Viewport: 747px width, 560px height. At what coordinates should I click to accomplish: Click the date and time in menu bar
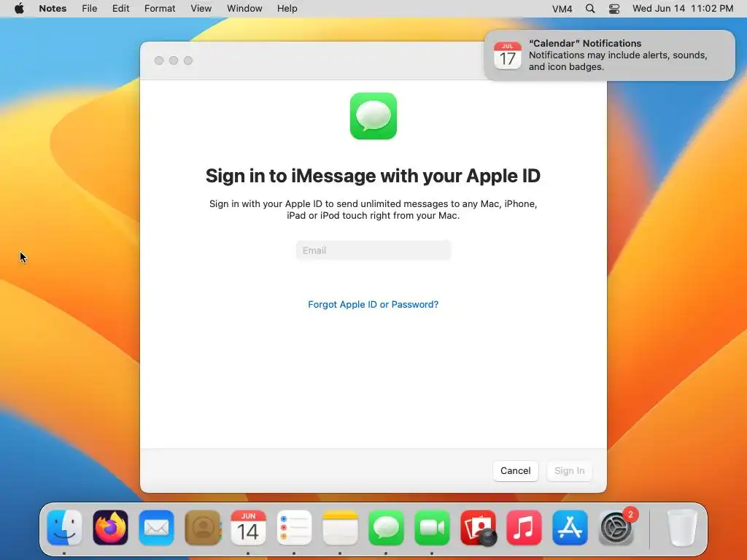click(x=683, y=9)
